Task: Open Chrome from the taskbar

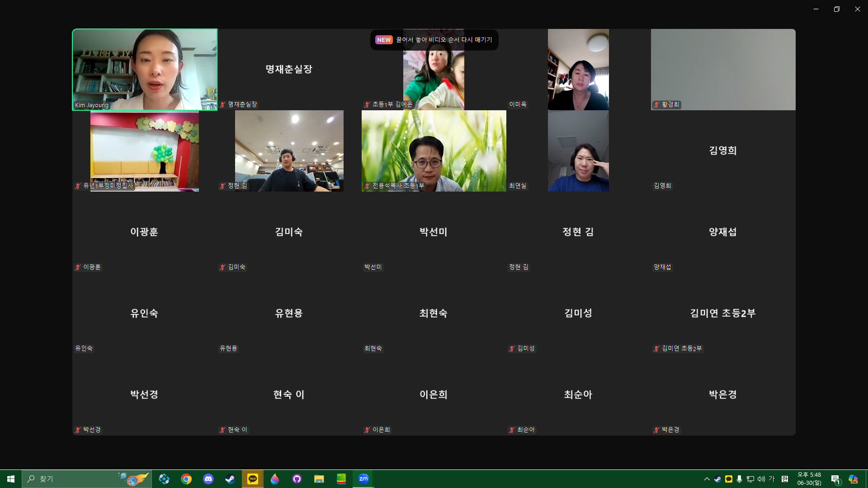Action: (186, 479)
